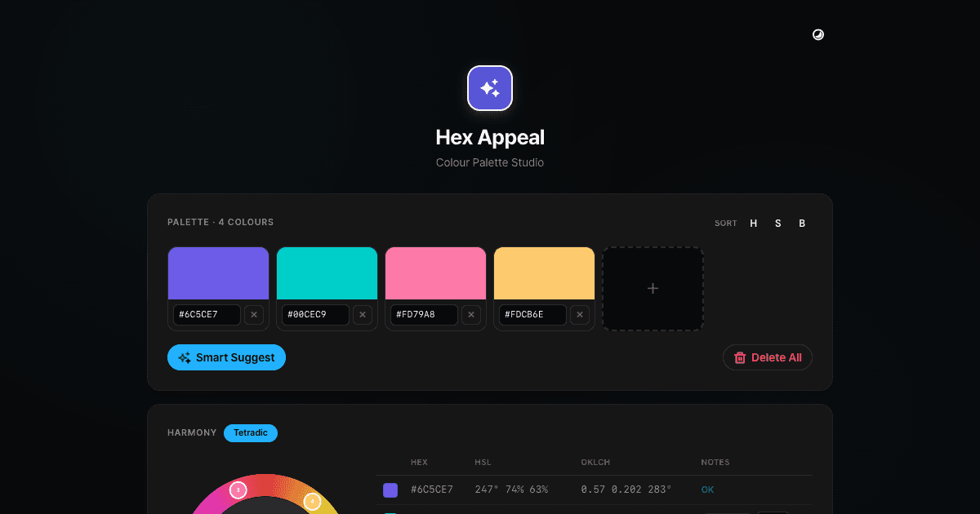This screenshot has height=514, width=980.
Task: Select the teal #00CEC9 swatch
Action: 327,273
